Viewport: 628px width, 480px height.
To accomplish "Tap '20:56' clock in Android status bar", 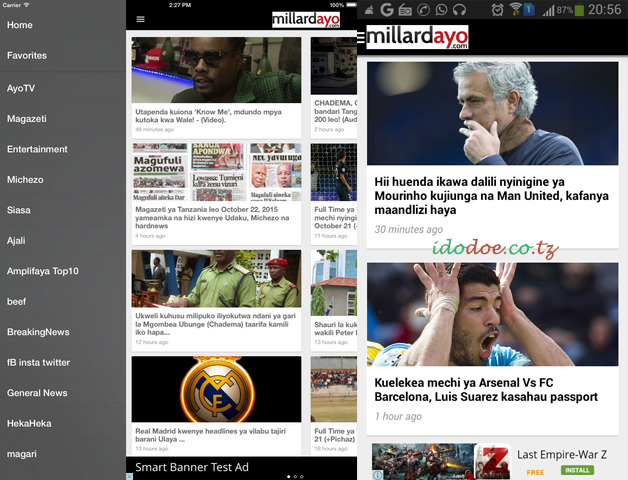I will point(604,10).
